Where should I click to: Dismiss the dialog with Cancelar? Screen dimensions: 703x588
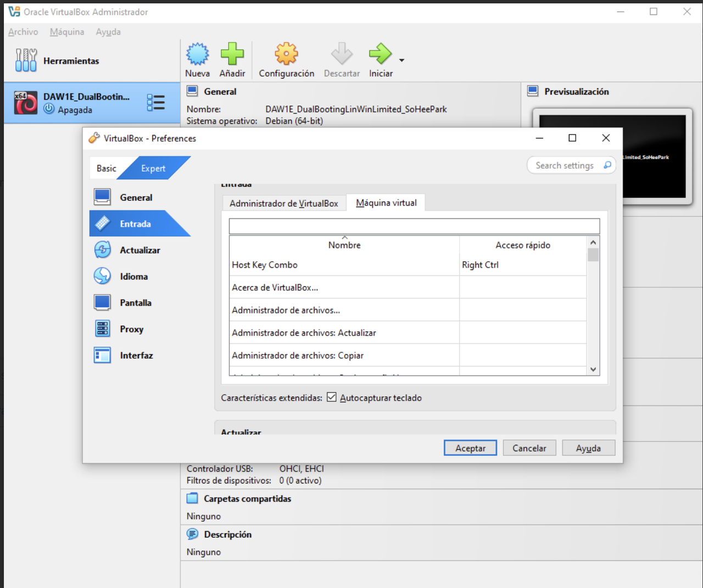(529, 447)
